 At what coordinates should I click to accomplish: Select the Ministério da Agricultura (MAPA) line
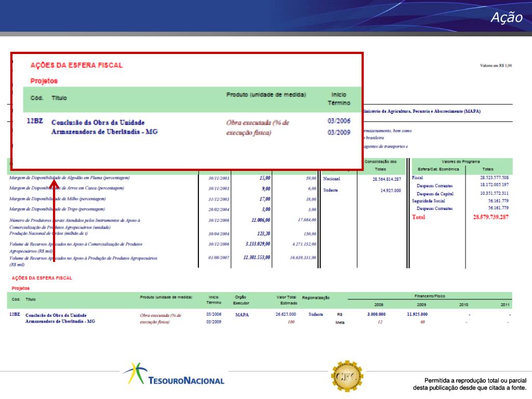422,111
